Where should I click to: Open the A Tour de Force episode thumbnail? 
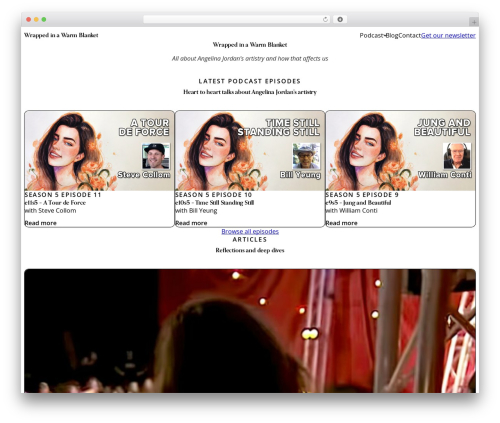pyautogui.click(x=99, y=151)
